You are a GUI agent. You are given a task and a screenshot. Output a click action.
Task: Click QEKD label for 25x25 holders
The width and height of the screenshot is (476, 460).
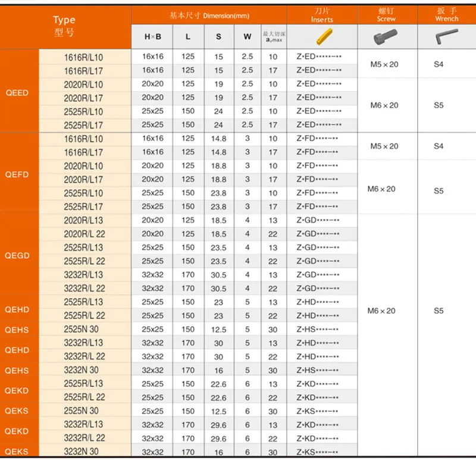click(17, 390)
